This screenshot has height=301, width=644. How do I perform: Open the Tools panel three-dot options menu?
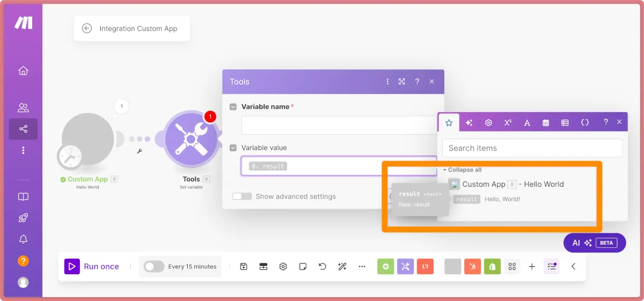[x=387, y=82]
